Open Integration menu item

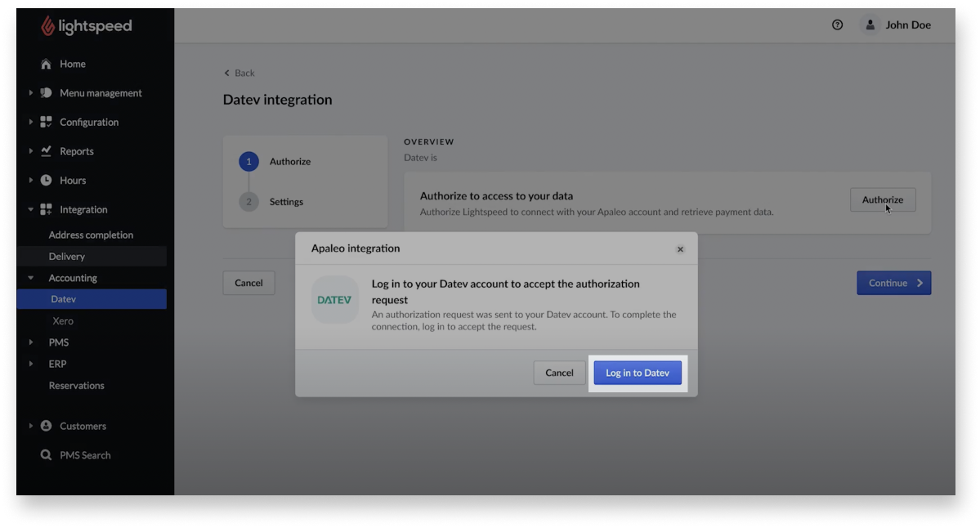point(83,209)
